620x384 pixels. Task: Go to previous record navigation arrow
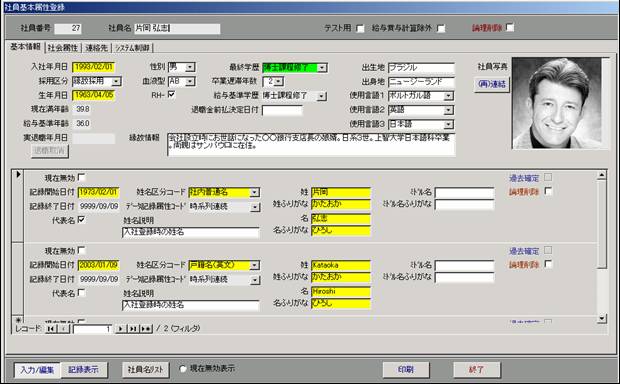[x=64, y=329]
